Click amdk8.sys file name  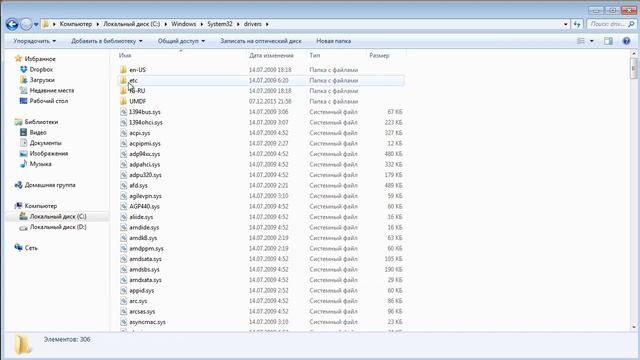[143, 238]
